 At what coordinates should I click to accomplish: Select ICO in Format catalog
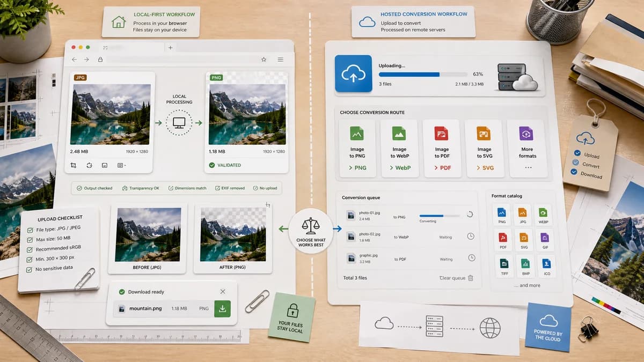546,266
